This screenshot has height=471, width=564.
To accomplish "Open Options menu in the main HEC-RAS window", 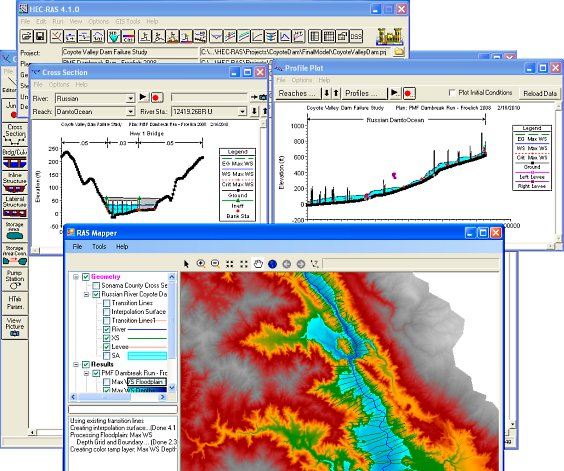I will pyautogui.click(x=99, y=21).
